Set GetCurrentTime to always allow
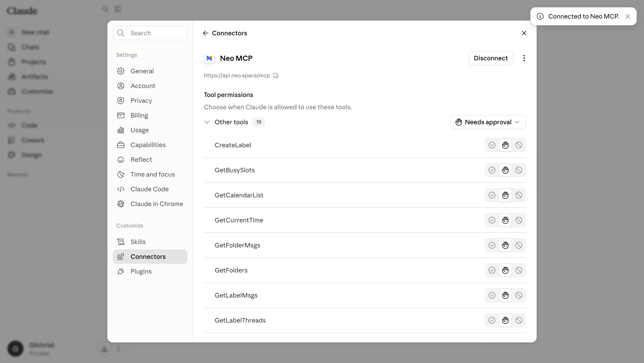644x363 pixels. (x=492, y=220)
